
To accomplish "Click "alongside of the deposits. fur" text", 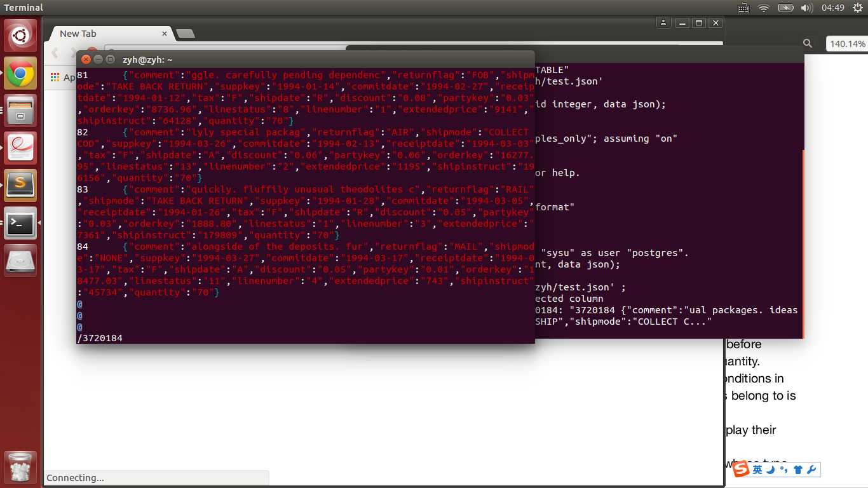I will pyautogui.click(x=277, y=247).
